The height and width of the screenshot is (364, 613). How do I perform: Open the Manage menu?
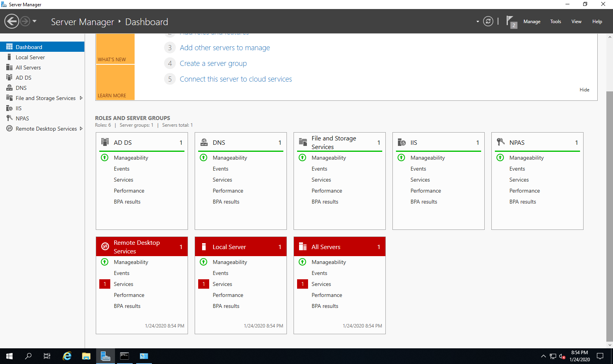coord(531,22)
